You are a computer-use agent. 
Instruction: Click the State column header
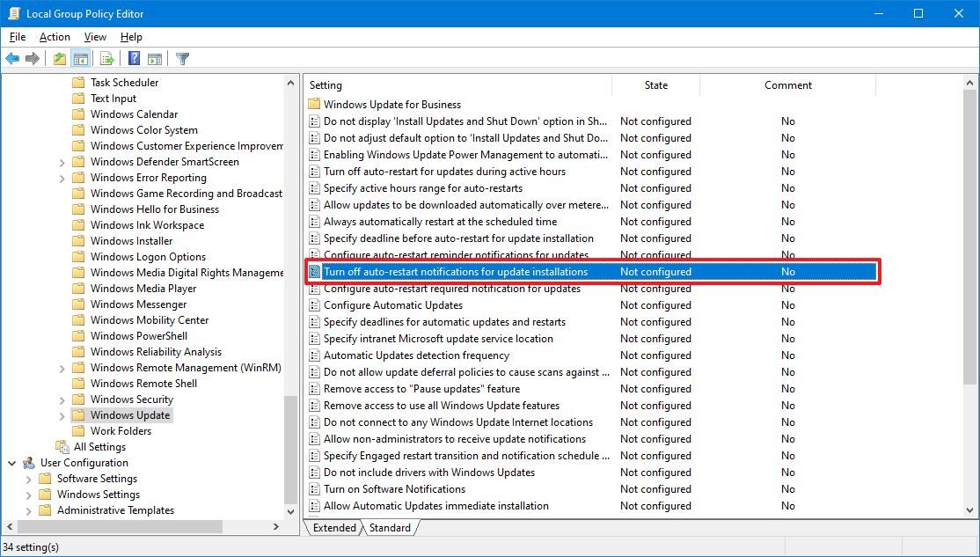pos(655,84)
